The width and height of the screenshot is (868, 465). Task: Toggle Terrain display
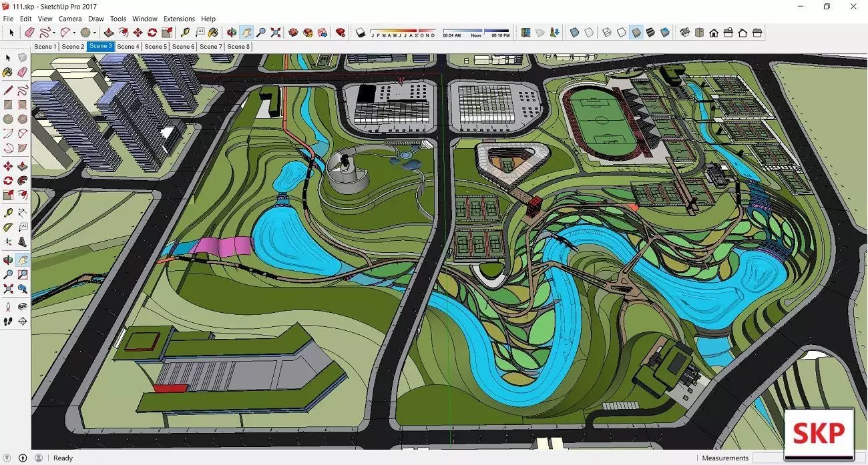[539, 32]
